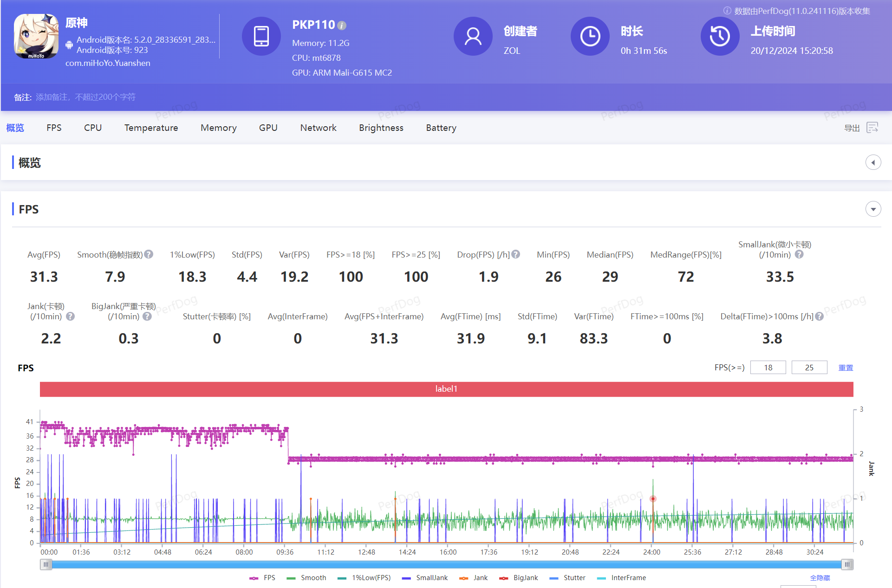
Task: Click help icon beside BigJank (/10min)
Action: coord(147,317)
